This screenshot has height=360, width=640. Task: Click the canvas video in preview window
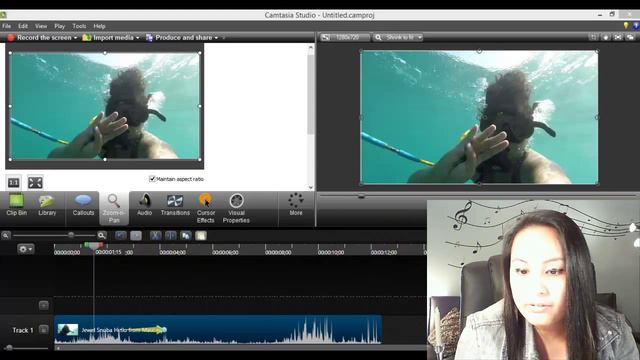(x=479, y=117)
